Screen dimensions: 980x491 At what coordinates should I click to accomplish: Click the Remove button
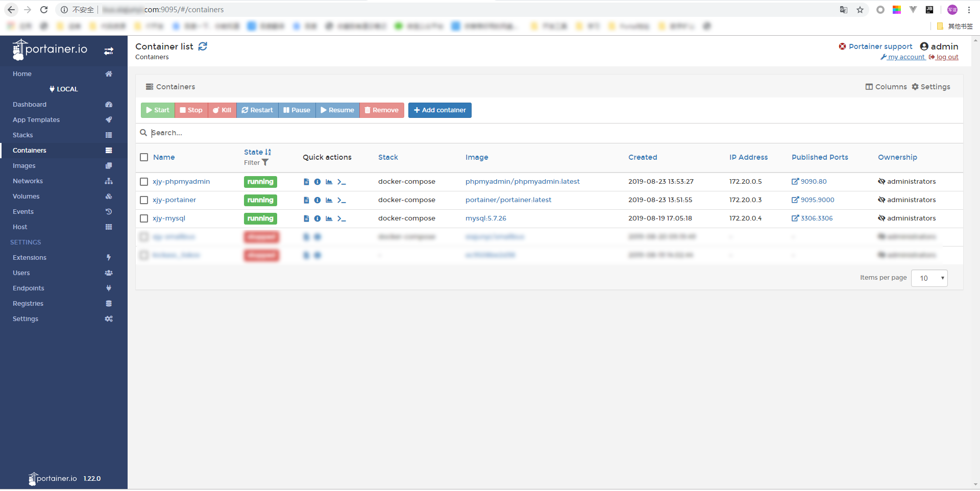[382, 110]
